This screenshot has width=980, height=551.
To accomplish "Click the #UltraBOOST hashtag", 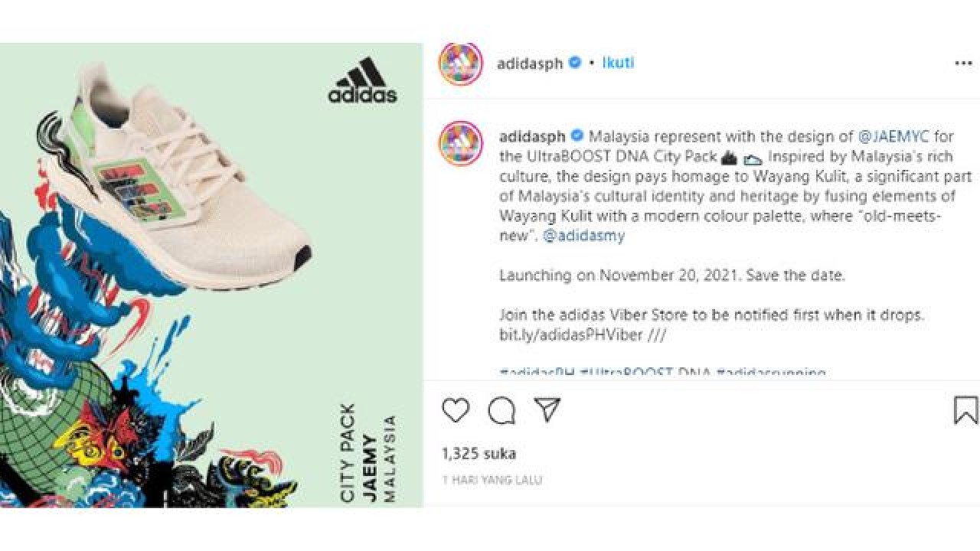I will coord(626,370).
